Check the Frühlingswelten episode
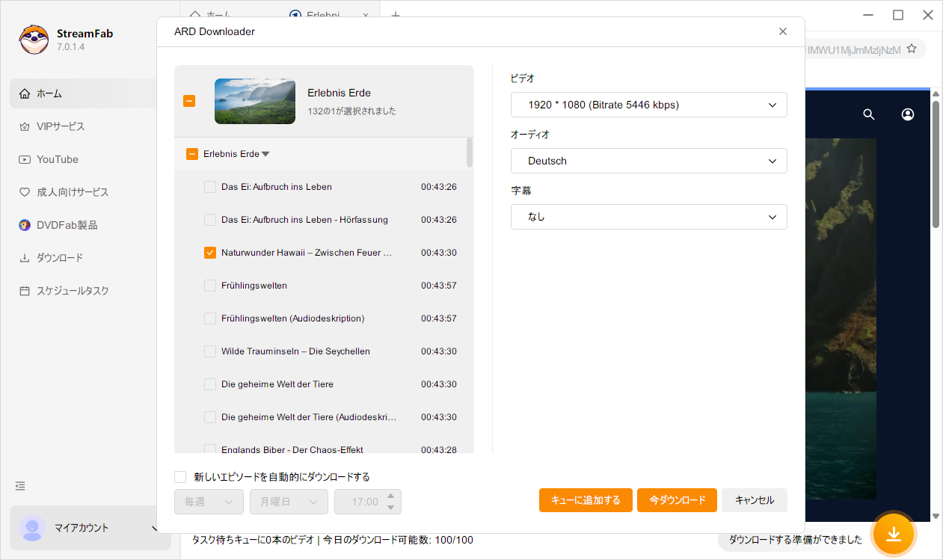This screenshot has height=560, width=943. coord(210,285)
